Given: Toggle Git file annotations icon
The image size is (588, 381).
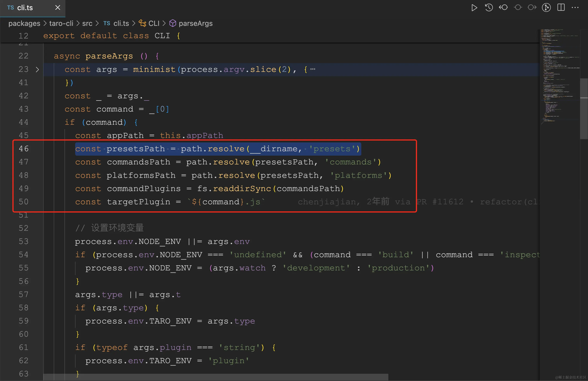Looking at the screenshot, I should (x=546, y=8).
